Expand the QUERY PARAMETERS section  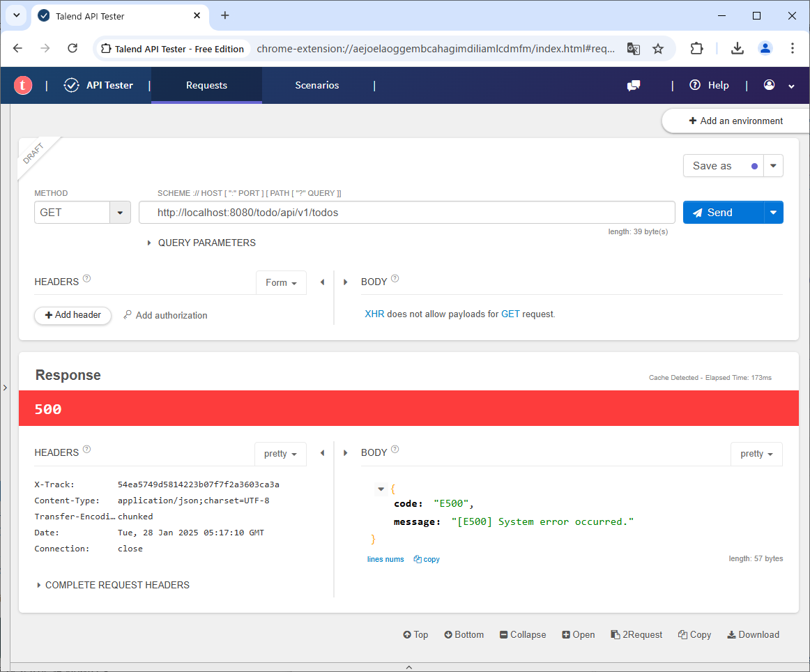(x=201, y=243)
